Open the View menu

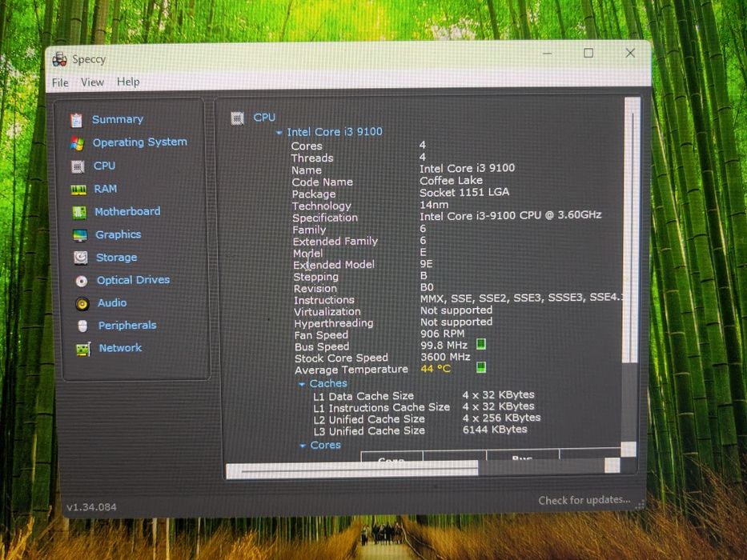pos(92,82)
